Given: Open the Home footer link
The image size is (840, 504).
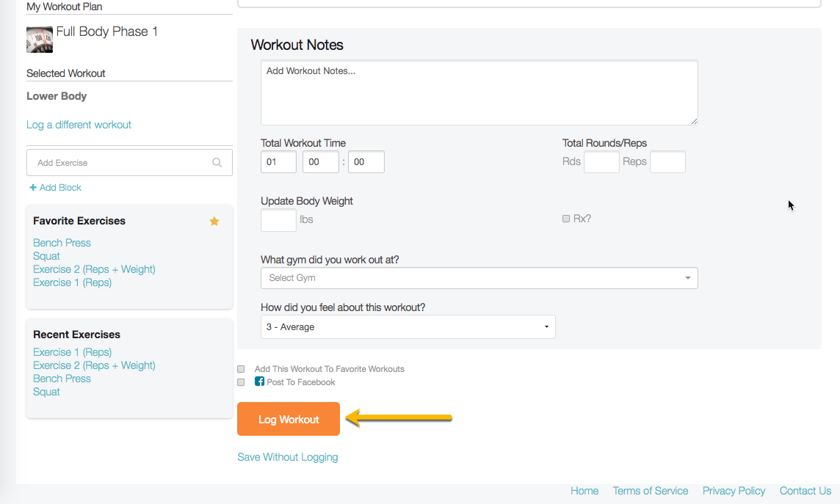Looking at the screenshot, I should tap(584, 491).
